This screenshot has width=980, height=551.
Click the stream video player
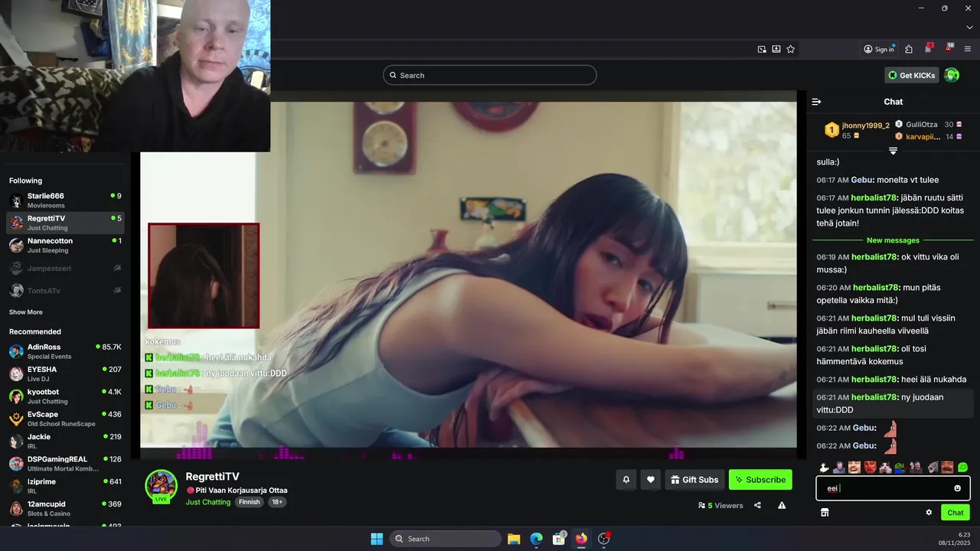(468, 274)
